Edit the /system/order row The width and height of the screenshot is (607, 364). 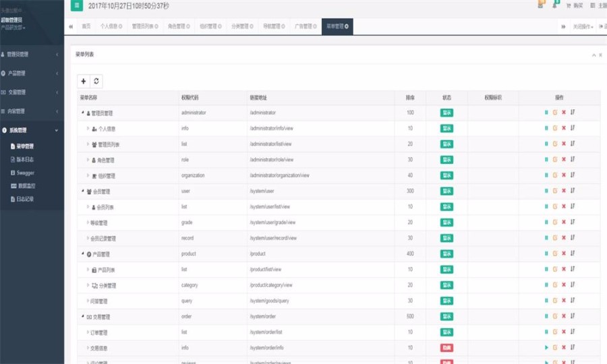(x=555, y=316)
